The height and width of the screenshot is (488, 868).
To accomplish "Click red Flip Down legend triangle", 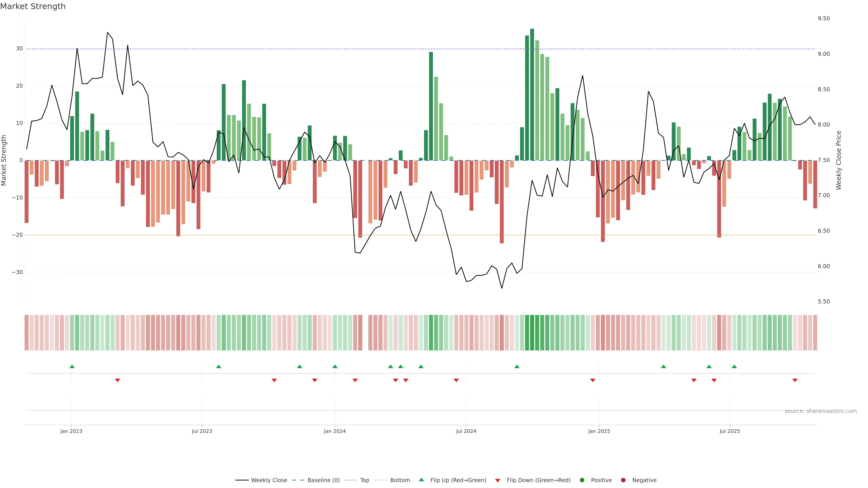I will [x=498, y=481].
